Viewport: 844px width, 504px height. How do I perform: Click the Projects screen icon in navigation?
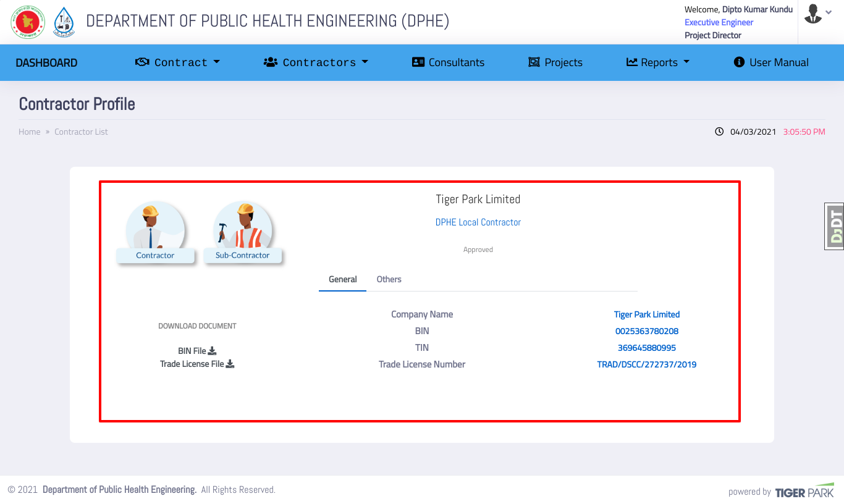(x=534, y=62)
